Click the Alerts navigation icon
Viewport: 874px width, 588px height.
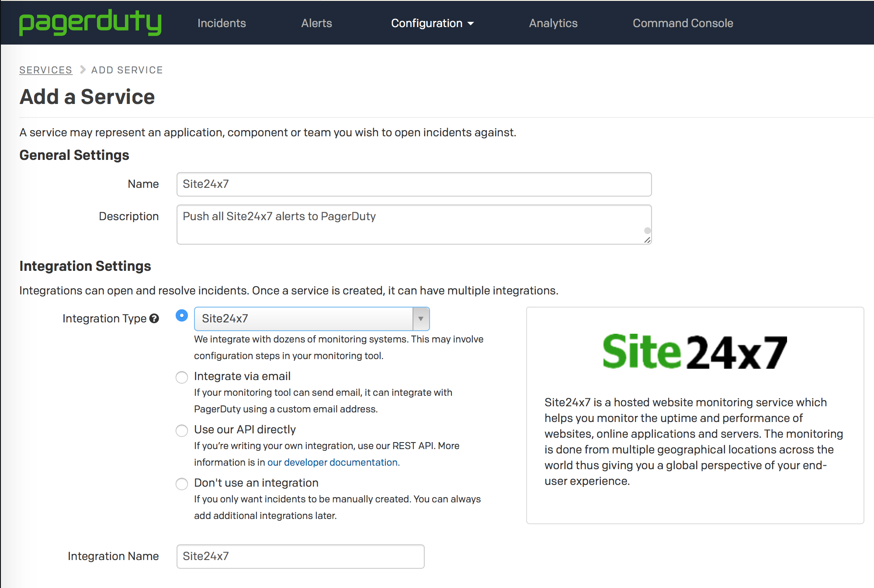pos(317,23)
